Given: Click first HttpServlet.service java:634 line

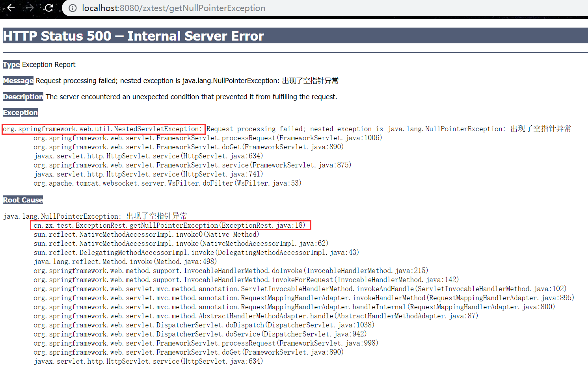Looking at the screenshot, I should pos(148,156).
